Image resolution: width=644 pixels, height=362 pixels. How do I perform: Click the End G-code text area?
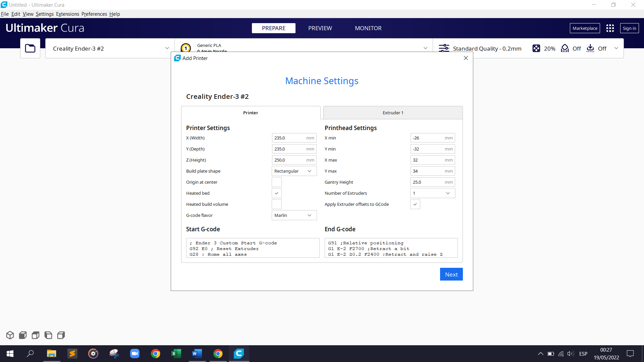[x=391, y=248]
